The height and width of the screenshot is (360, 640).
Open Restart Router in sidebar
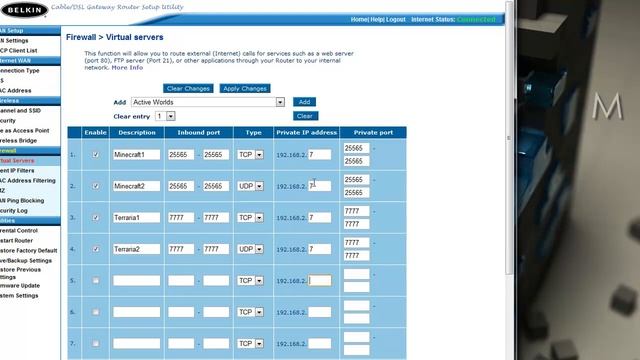(x=16, y=240)
